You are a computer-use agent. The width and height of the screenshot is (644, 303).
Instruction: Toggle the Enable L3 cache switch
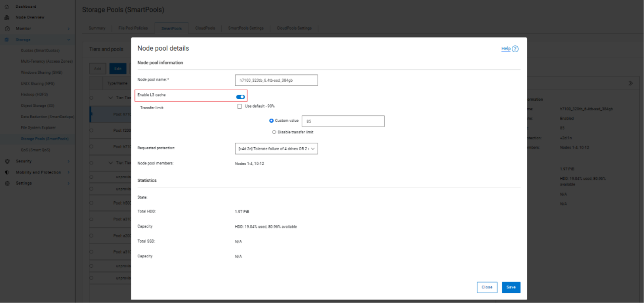coord(240,97)
